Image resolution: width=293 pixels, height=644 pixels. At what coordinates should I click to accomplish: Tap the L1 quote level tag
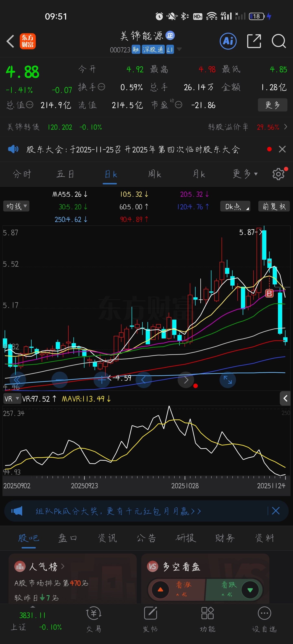tap(170, 50)
